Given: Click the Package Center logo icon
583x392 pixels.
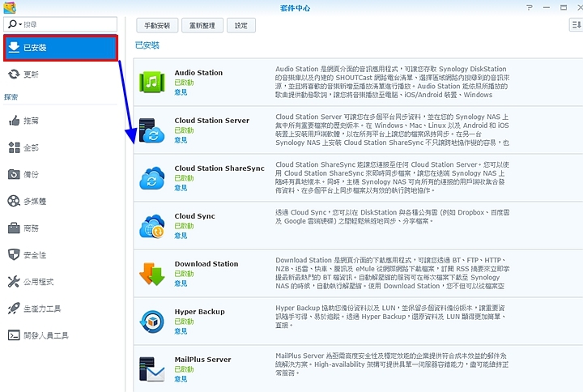Looking at the screenshot, I should coord(10,7).
